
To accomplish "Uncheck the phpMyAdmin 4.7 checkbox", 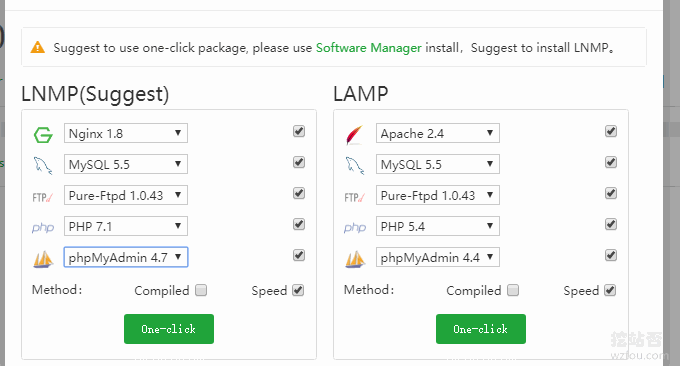I will point(299,255).
